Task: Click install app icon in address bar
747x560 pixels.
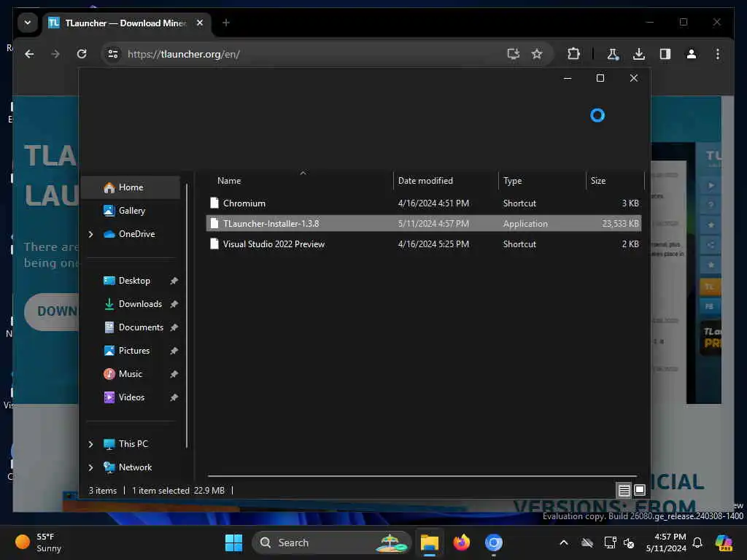Action: coord(513,54)
